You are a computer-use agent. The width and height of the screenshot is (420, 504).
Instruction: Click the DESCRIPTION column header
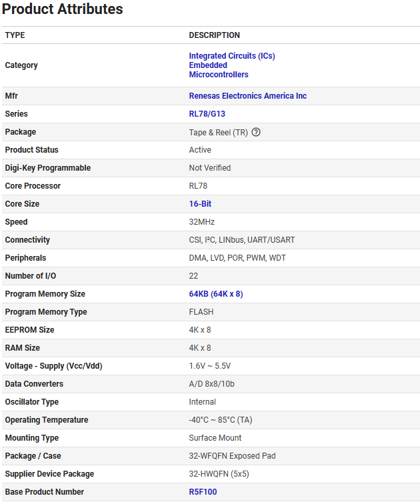pos(214,35)
